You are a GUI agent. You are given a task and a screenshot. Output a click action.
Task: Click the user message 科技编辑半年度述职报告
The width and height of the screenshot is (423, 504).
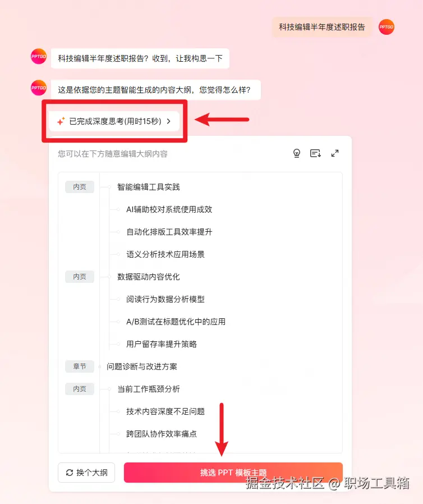(x=322, y=27)
